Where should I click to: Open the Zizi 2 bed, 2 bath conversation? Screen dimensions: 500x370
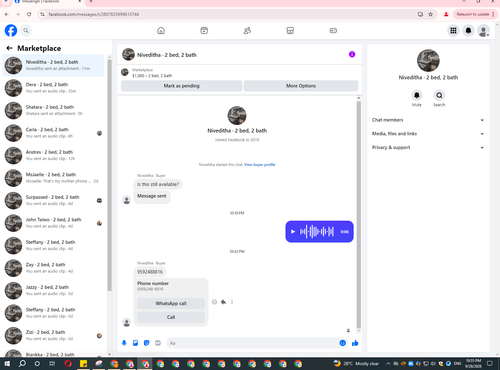53,335
